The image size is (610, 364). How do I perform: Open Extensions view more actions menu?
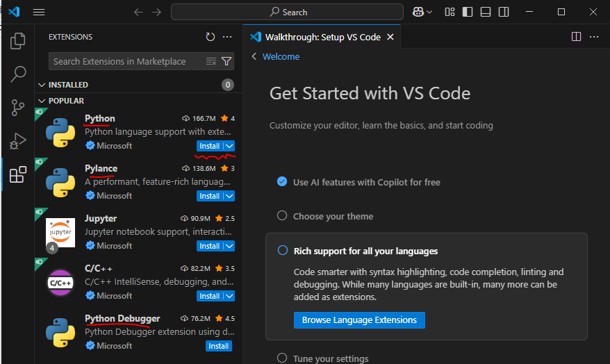click(227, 37)
